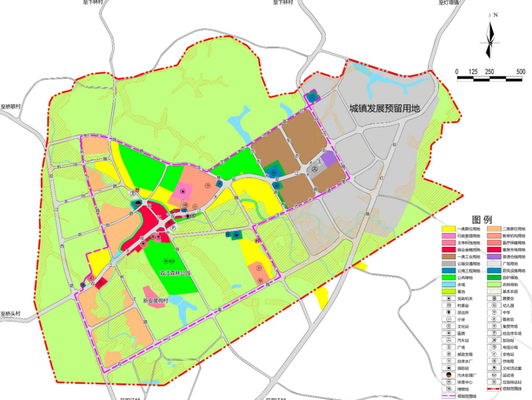Image resolution: width=532 pixels, height=400 pixels.
Task: Click the substation symbol at map's north edge
Action: 312,97
